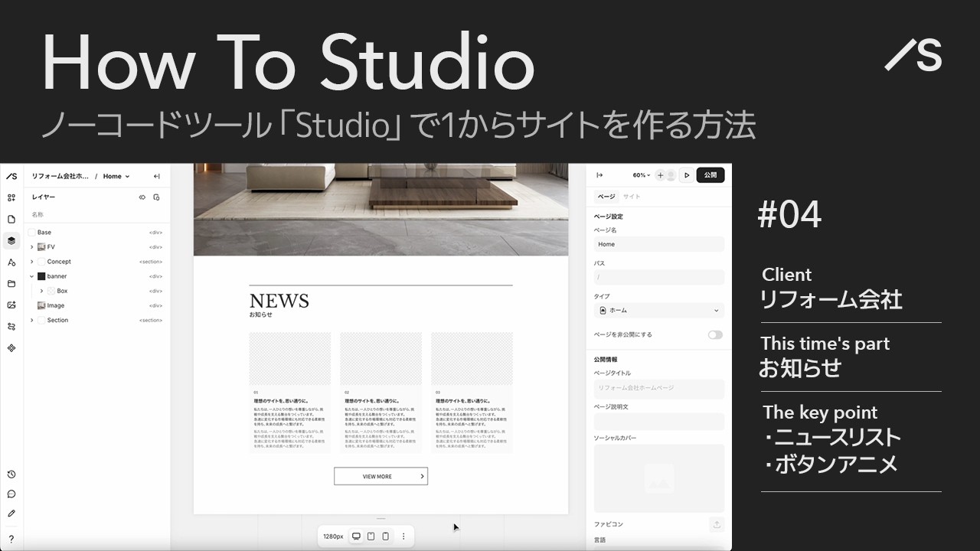Click the FV layer's div tag label
Viewport: 980px width, 551px height.
[155, 247]
